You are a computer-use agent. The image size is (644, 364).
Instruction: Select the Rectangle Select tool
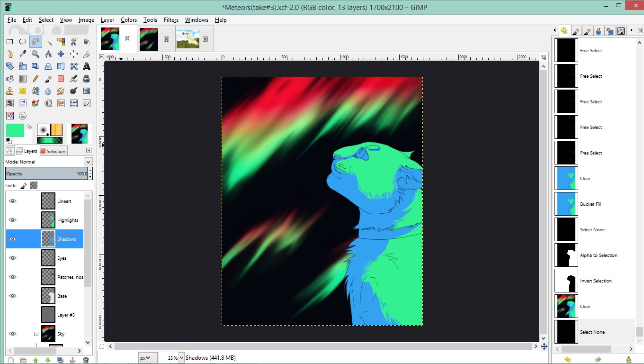[x=9, y=42]
